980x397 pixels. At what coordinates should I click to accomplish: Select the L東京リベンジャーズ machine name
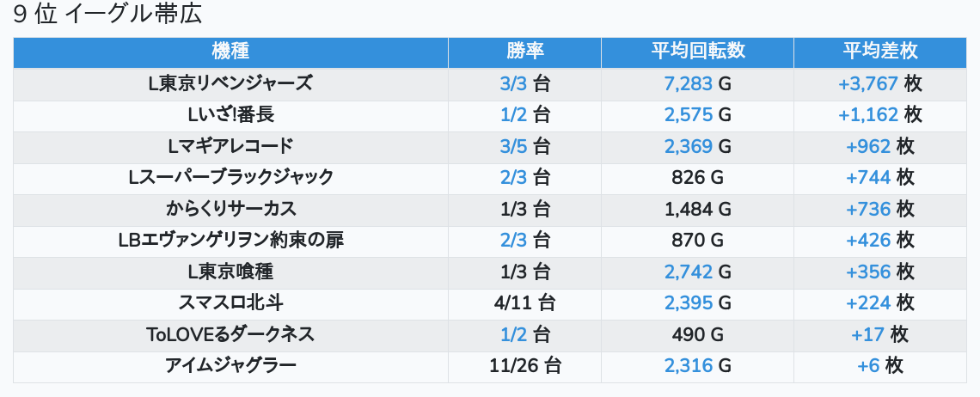click(x=230, y=83)
